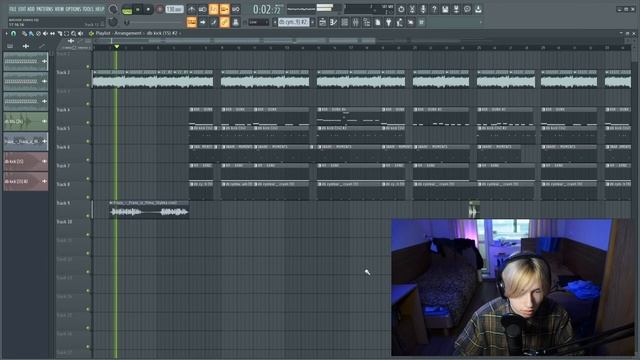
Task: Click the Play button in the transport
Action: pos(138,9)
